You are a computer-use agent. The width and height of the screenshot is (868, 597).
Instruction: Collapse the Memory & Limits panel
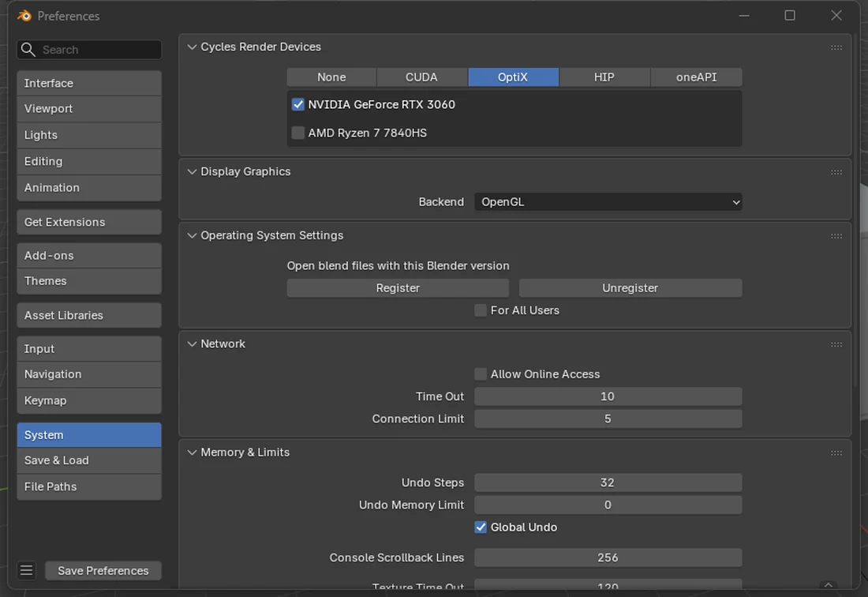click(192, 452)
